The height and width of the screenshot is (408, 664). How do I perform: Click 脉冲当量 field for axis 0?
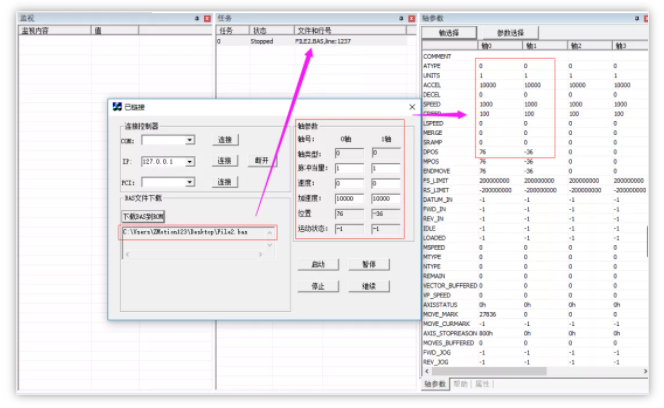pyautogui.click(x=349, y=168)
